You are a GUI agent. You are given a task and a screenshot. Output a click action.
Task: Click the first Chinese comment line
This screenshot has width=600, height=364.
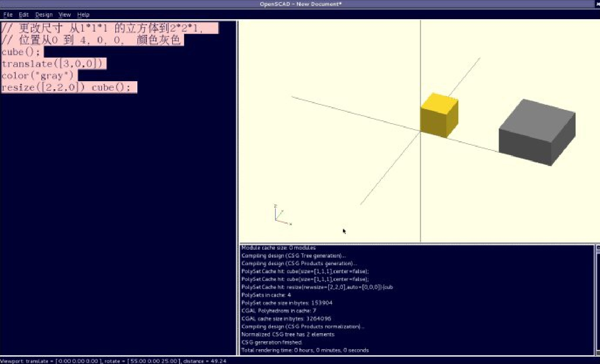[109, 28]
